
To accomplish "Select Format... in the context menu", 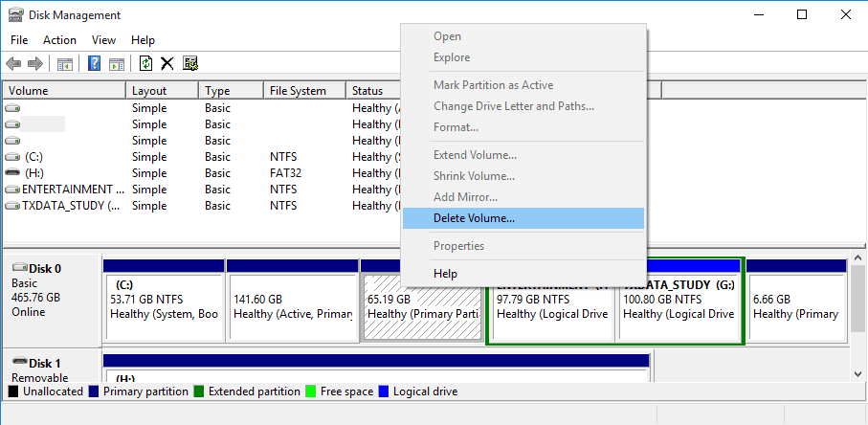I will pyautogui.click(x=523, y=126).
